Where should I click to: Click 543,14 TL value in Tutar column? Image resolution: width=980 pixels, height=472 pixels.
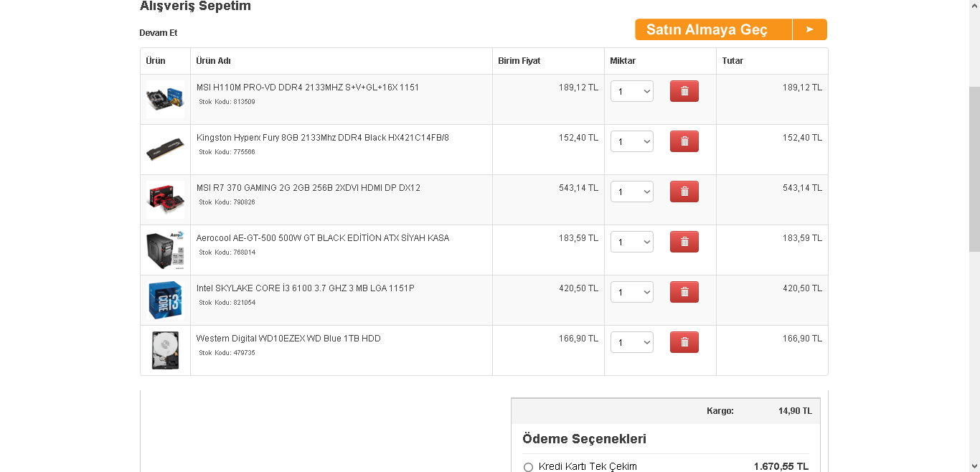coord(802,188)
